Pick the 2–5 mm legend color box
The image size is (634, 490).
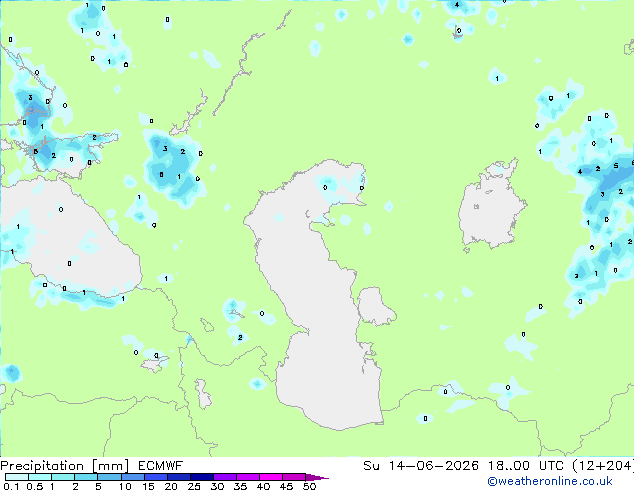[x=86, y=477]
